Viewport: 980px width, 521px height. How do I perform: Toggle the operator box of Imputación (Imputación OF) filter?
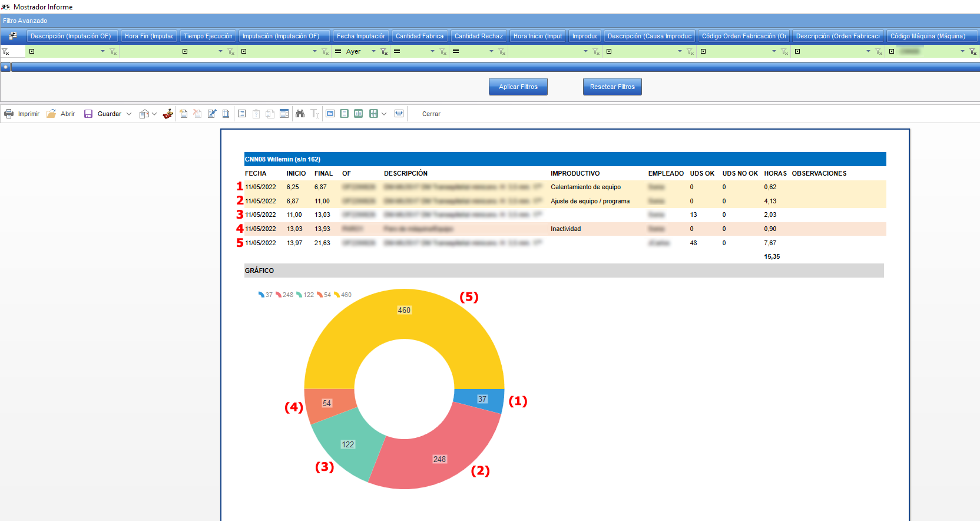click(244, 51)
